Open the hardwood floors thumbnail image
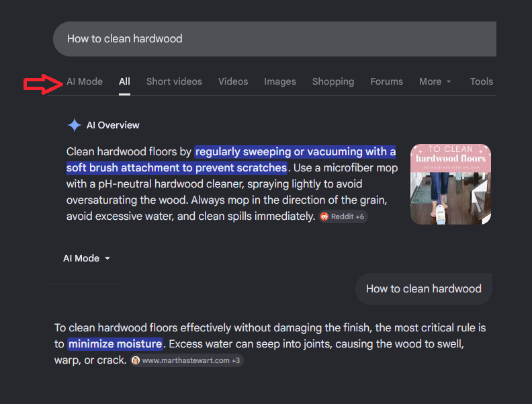 tap(451, 184)
